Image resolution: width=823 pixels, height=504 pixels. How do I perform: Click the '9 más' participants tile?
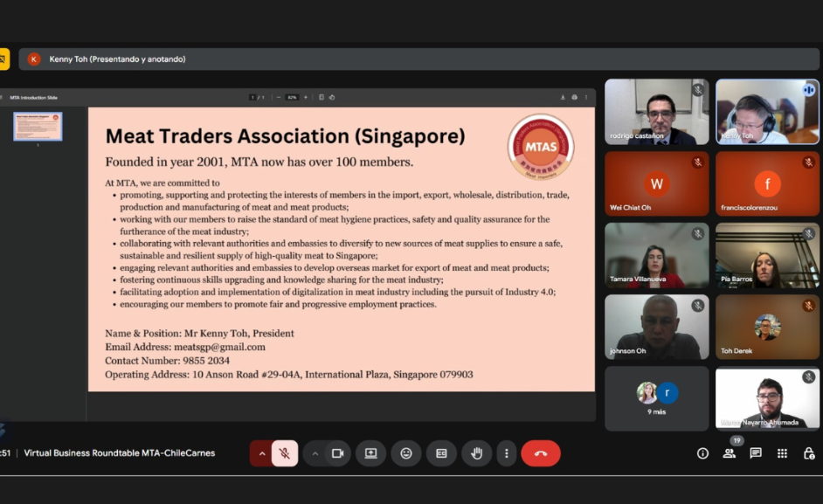click(657, 398)
